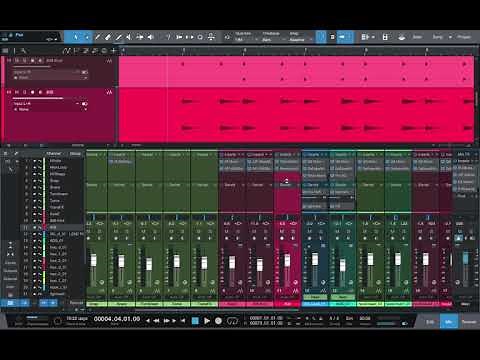Image resolution: width=480 pixels, height=360 pixels.
Task: Adjust the first track's volume slider
Action: (32, 67)
